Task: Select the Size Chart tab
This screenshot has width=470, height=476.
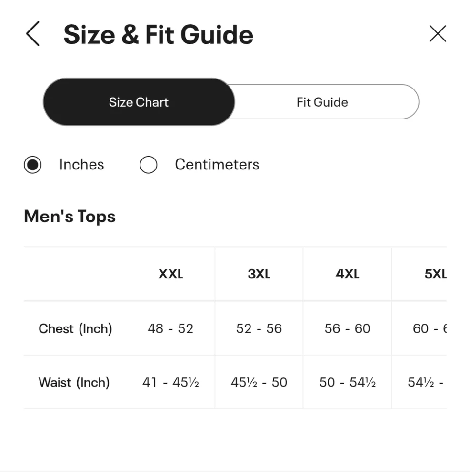Action: tap(139, 102)
